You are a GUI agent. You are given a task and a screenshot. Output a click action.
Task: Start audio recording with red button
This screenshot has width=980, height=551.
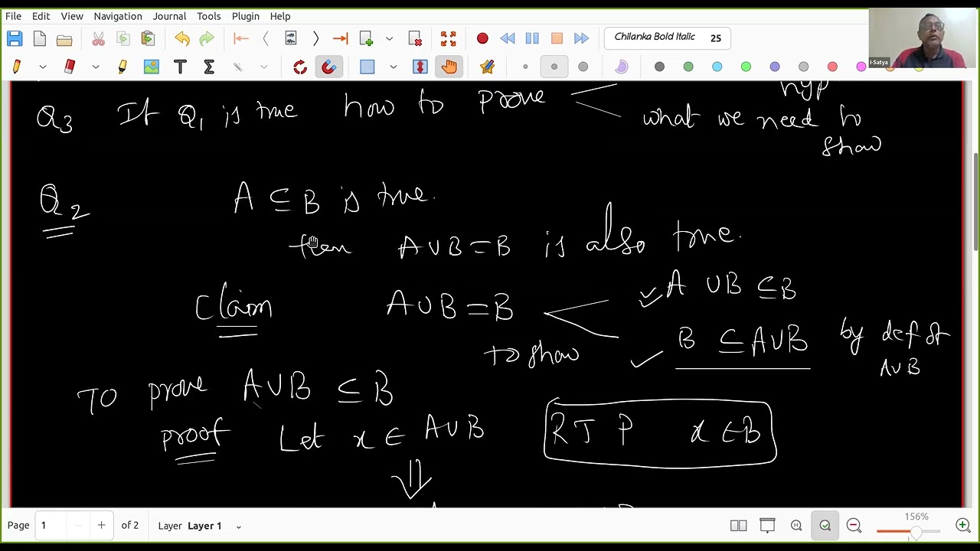(x=482, y=38)
